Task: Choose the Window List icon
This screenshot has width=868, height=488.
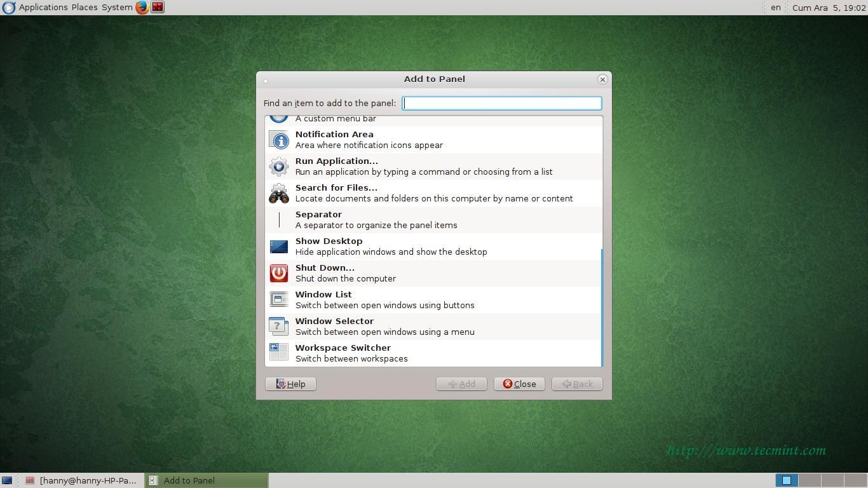Action: pyautogui.click(x=279, y=300)
